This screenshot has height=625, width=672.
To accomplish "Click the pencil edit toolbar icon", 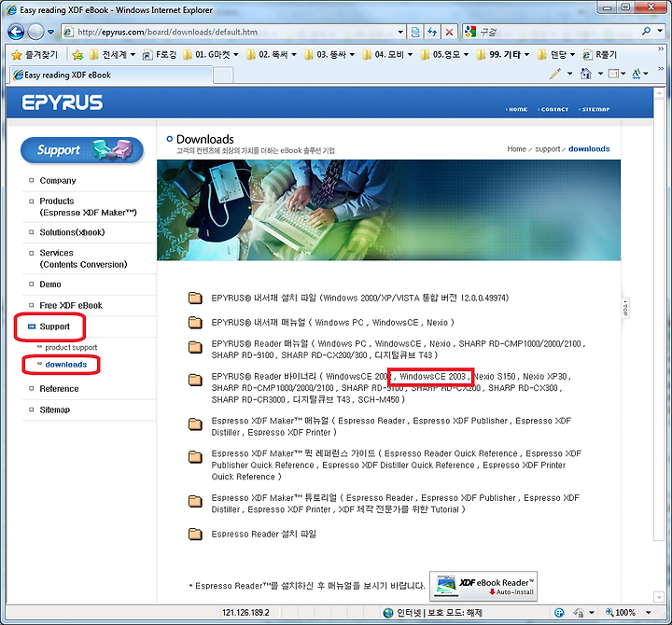I will [x=555, y=74].
